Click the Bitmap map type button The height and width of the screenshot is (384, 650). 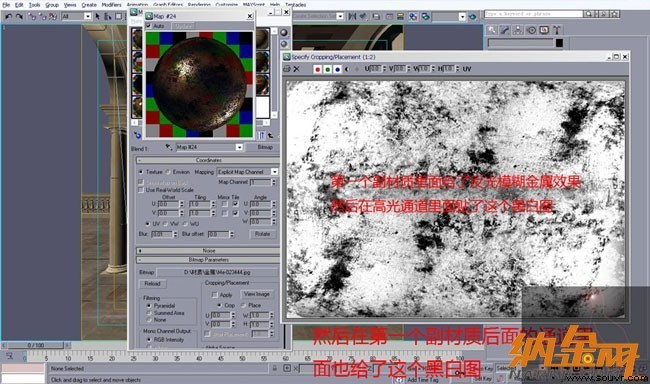(263, 147)
